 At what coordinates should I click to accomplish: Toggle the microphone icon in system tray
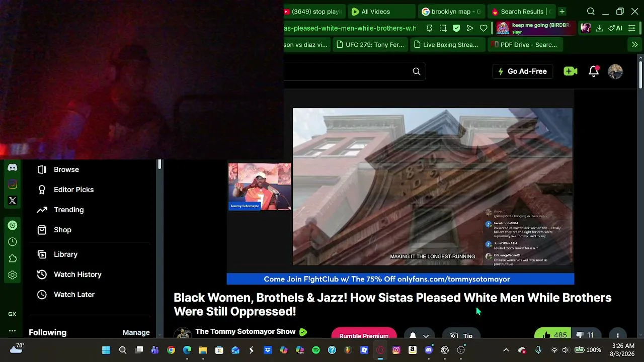tap(538, 350)
